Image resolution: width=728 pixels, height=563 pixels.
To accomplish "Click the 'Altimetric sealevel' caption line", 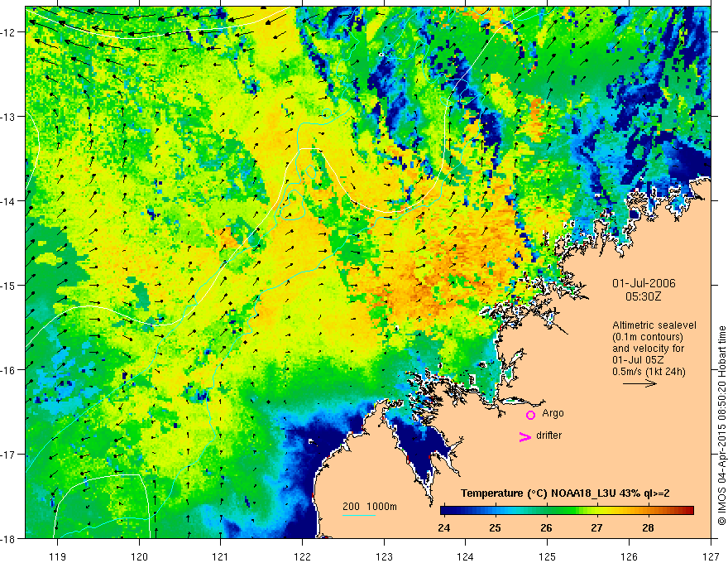I will (654, 325).
